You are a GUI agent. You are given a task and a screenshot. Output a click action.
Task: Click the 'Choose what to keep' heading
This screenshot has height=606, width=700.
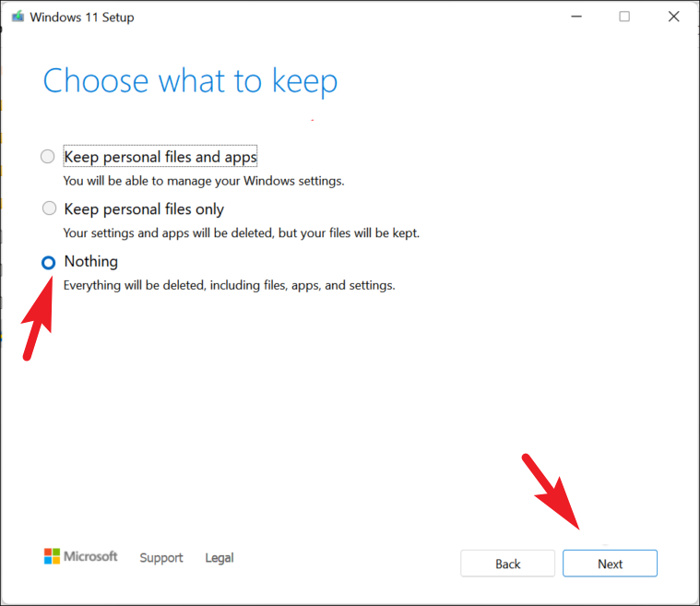pyautogui.click(x=190, y=81)
